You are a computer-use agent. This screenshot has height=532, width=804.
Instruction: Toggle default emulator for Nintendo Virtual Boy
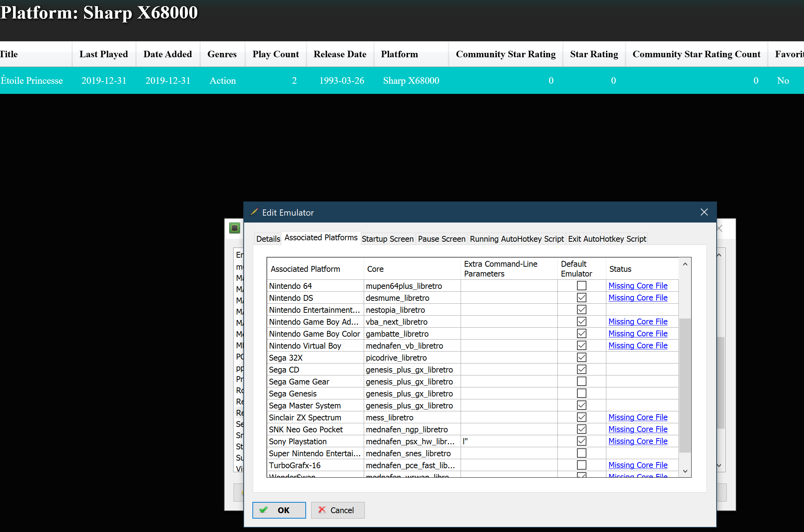coord(581,345)
